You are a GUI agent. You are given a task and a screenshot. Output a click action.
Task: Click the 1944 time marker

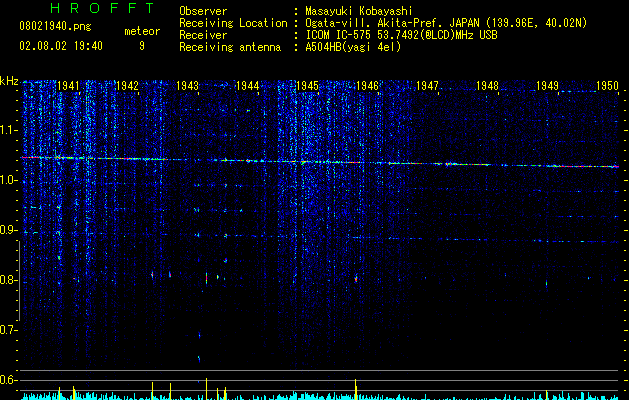point(248,86)
